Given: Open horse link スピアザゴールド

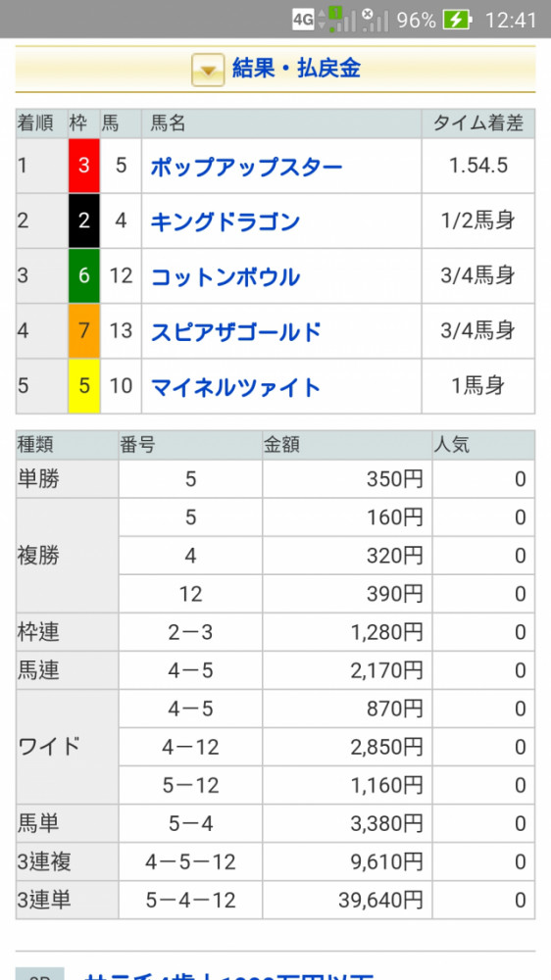Looking at the screenshot, I should [x=235, y=332].
